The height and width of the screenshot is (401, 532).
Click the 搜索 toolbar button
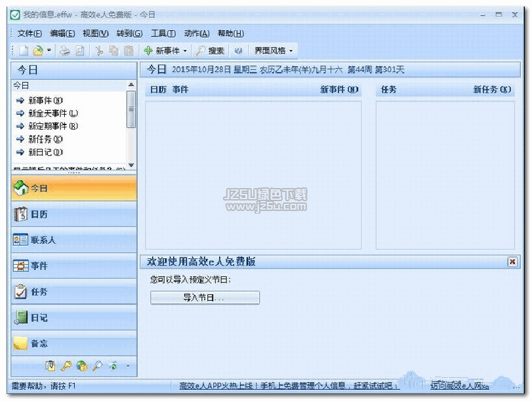click(211, 51)
